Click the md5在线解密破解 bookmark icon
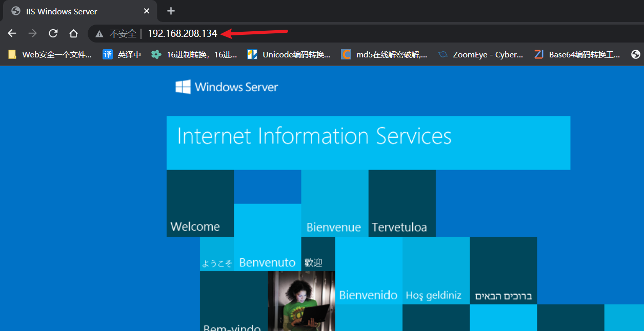Screen dimensions: 644x331 coord(346,54)
